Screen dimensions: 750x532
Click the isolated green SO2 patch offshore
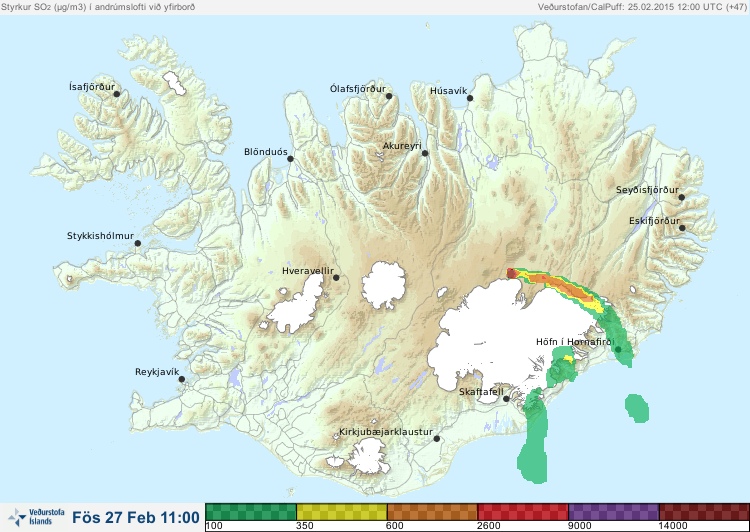637,408
